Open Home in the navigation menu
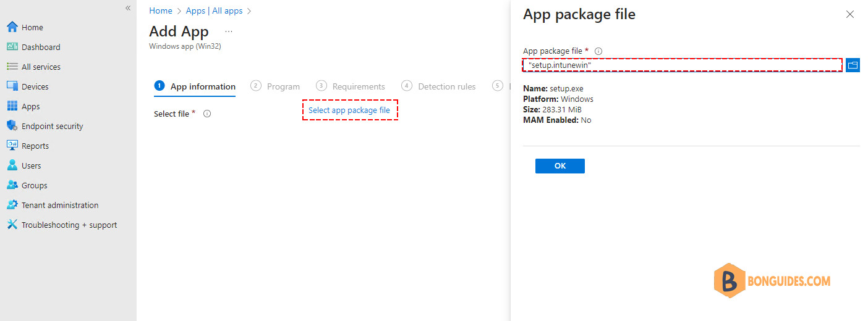868x321 pixels. [x=32, y=27]
